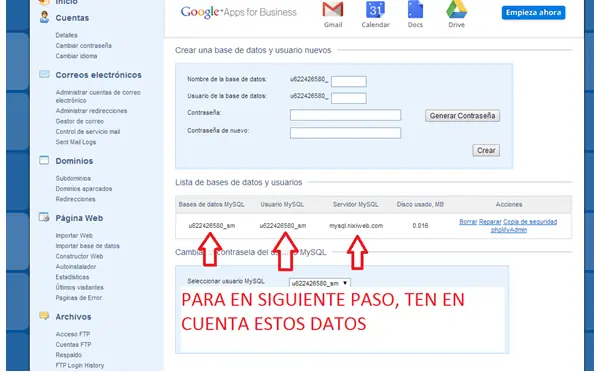Click the Cuentas section heading
The height and width of the screenshot is (373, 594).
point(72,18)
